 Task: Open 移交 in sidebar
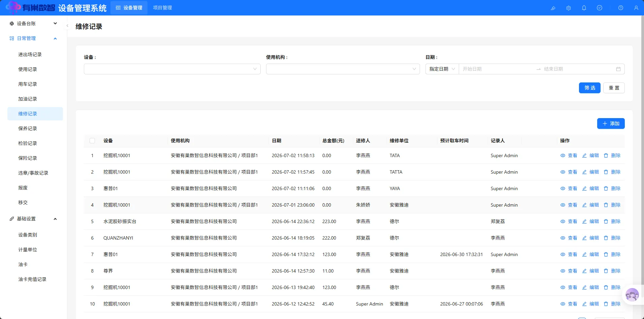tap(35, 203)
